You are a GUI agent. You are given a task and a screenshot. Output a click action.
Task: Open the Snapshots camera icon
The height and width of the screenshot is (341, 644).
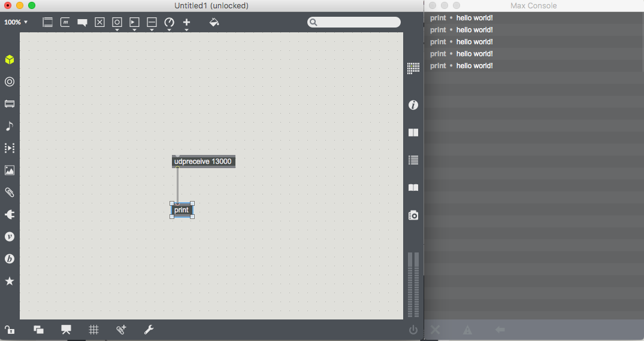[x=413, y=215]
